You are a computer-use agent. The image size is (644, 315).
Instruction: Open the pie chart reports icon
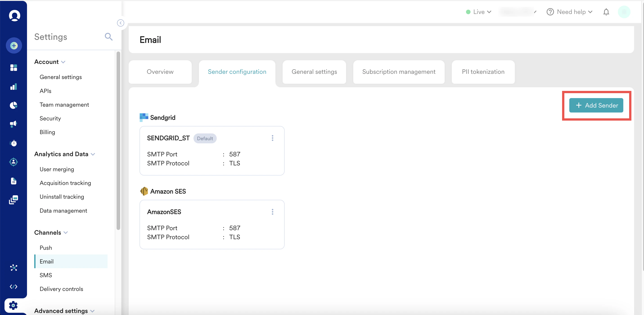pyautogui.click(x=13, y=105)
